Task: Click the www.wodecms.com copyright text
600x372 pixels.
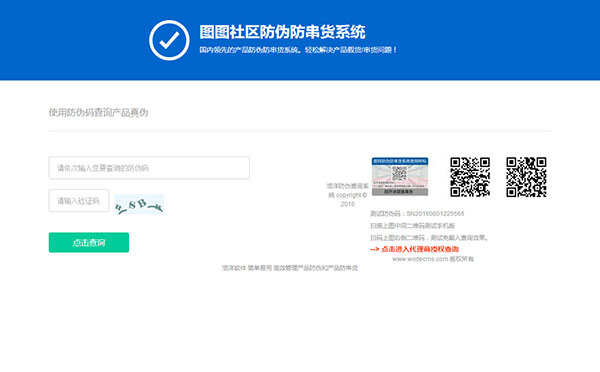Action: [433, 259]
